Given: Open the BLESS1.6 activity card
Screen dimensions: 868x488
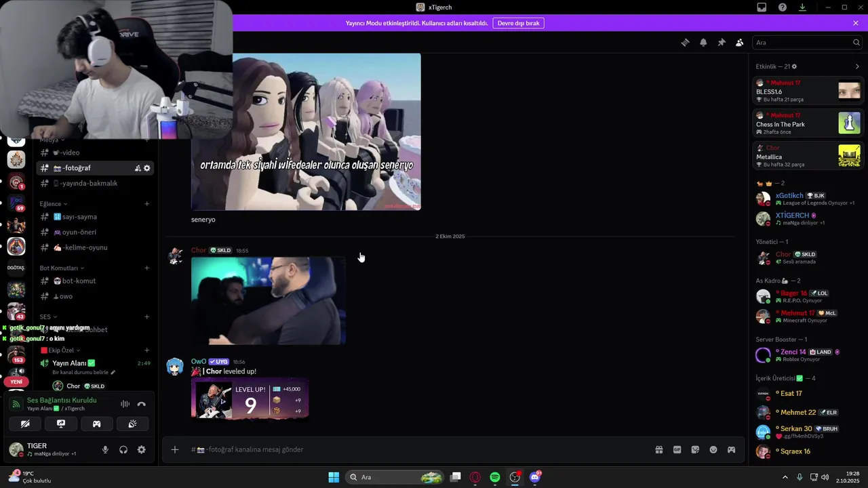Looking at the screenshot, I should (808, 91).
